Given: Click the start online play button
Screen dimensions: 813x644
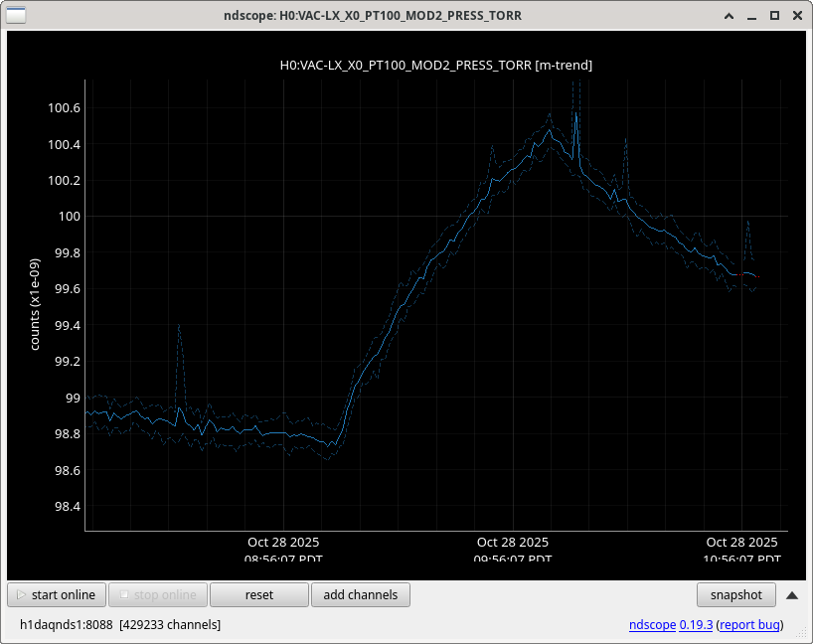Looking at the screenshot, I should [x=57, y=595].
